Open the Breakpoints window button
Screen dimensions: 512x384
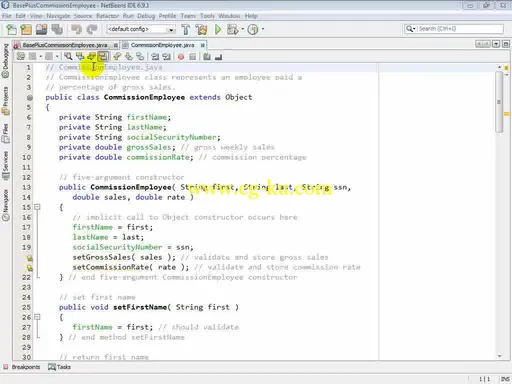click(21, 367)
